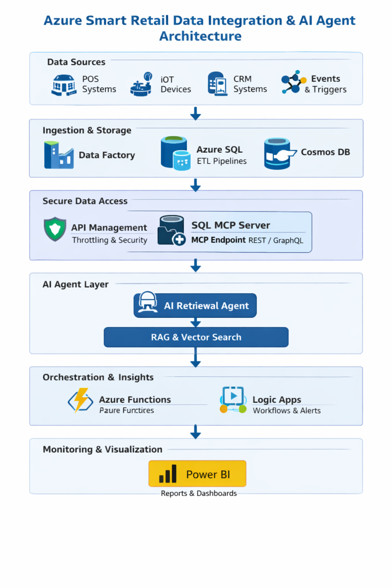The width and height of the screenshot is (392, 588).
Task: Click the POS Systems label
Action: click(x=99, y=84)
